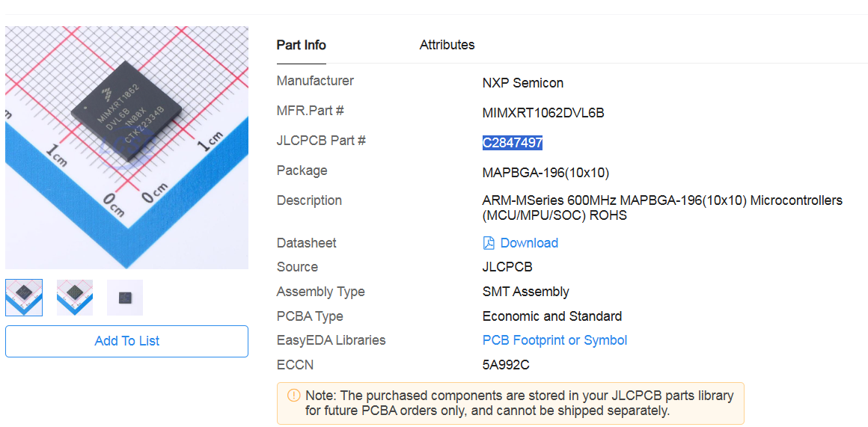Click the MFR part number MIMXRT1062DVL6B
The height and width of the screenshot is (427, 868).
543,113
